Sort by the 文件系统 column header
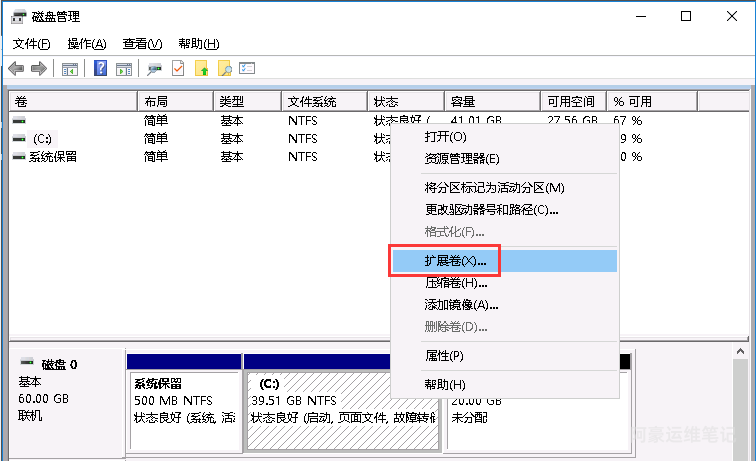Image resolution: width=756 pixels, height=461 pixels. [x=312, y=102]
